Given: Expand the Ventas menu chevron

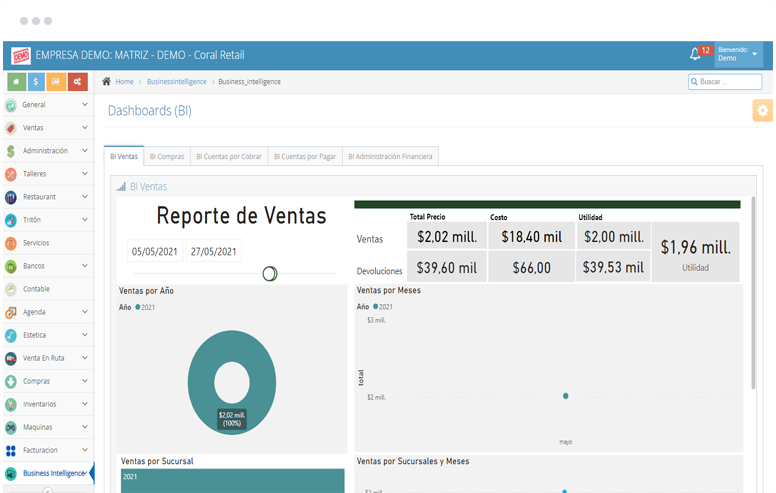Looking at the screenshot, I should point(85,127).
